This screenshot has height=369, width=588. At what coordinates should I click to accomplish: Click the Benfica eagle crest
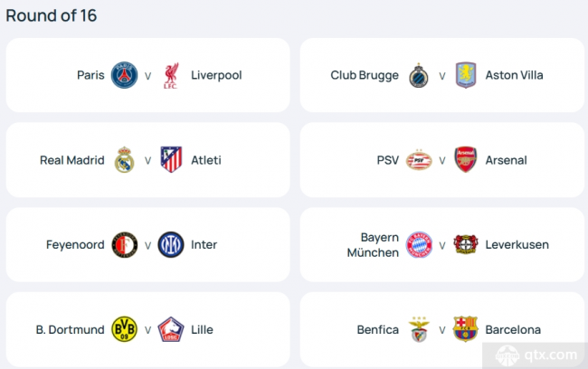(419, 329)
